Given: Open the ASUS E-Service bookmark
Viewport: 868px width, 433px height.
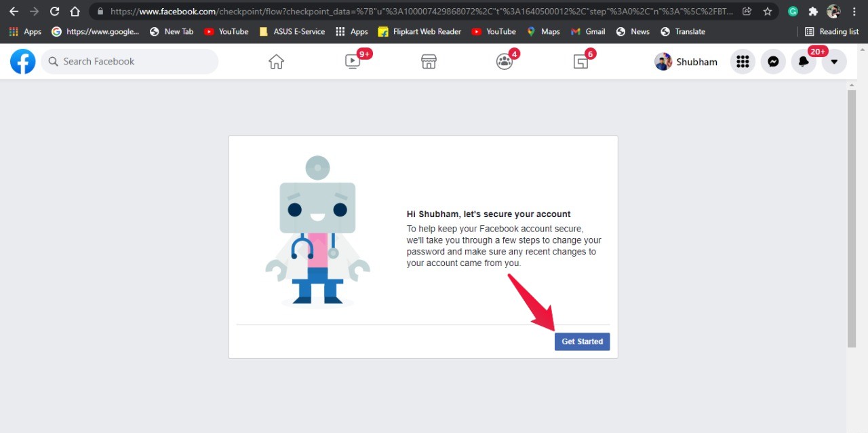Looking at the screenshot, I should pos(292,31).
